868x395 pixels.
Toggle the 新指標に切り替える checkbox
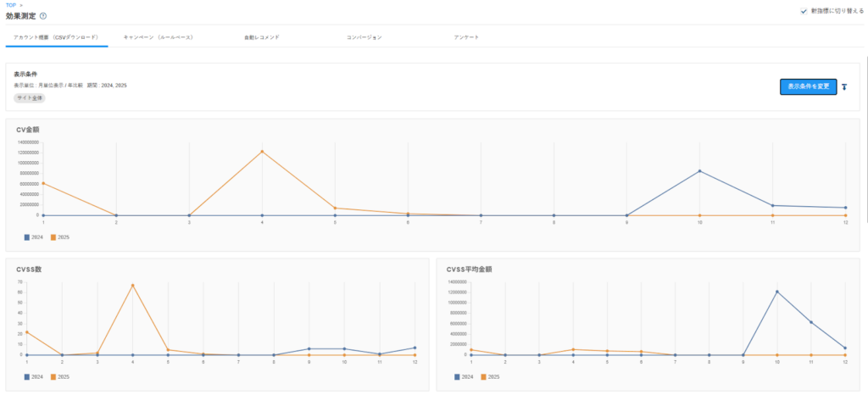coord(804,11)
